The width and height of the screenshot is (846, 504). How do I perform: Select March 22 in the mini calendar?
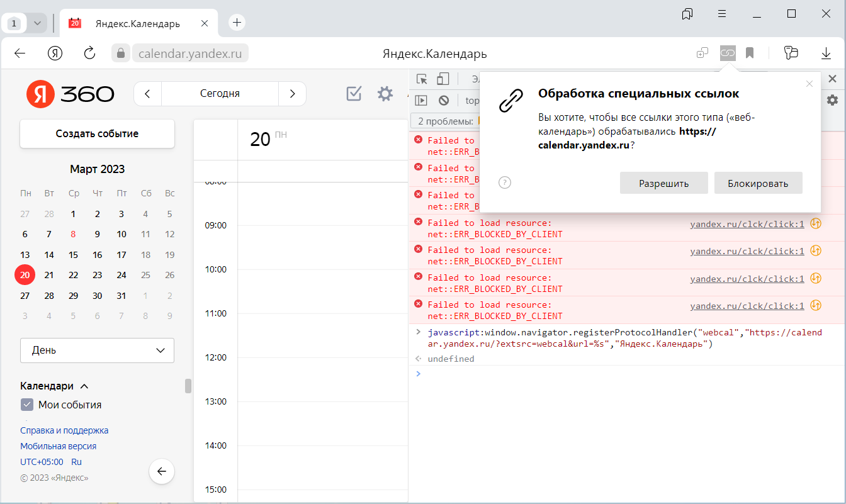[73, 275]
